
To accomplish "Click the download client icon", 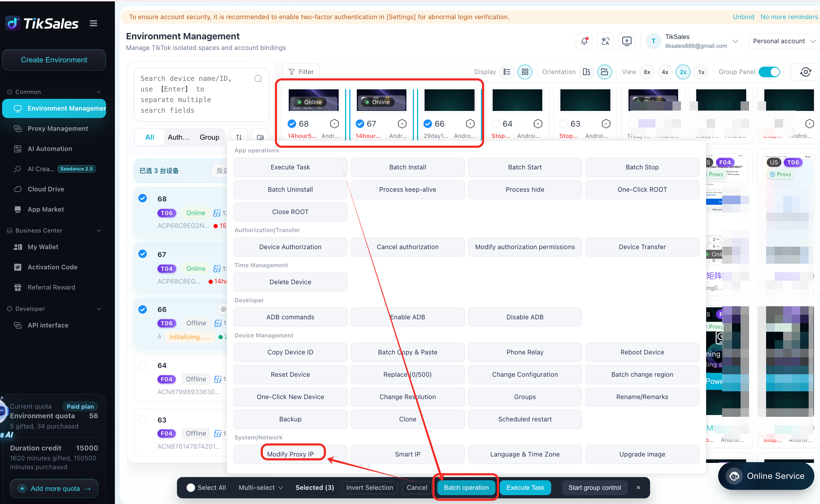I will point(627,41).
